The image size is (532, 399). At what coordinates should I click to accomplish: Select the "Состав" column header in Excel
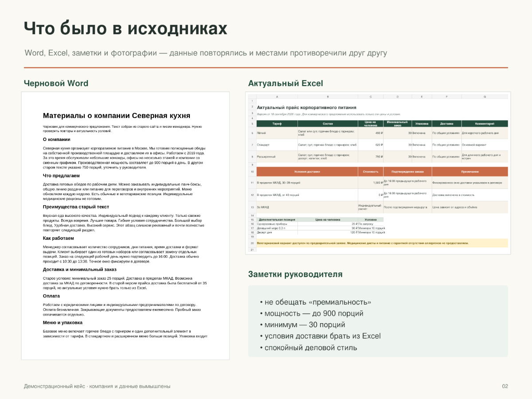tap(328, 123)
